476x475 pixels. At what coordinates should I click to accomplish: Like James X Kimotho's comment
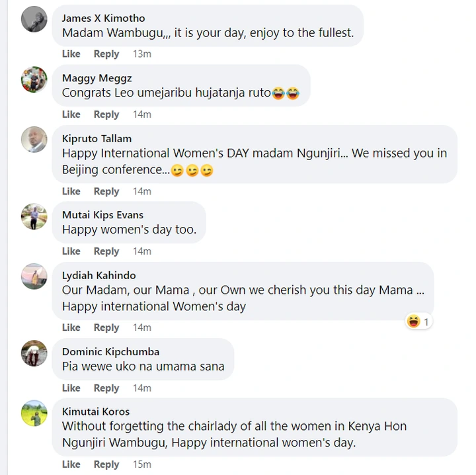[71, 54]
